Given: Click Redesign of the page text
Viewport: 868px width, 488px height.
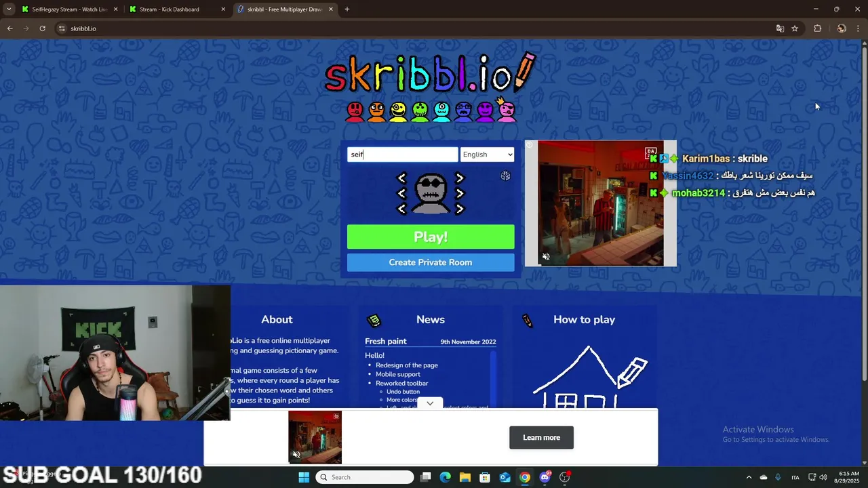Looking at the screenshot, I should pos(407,365).
